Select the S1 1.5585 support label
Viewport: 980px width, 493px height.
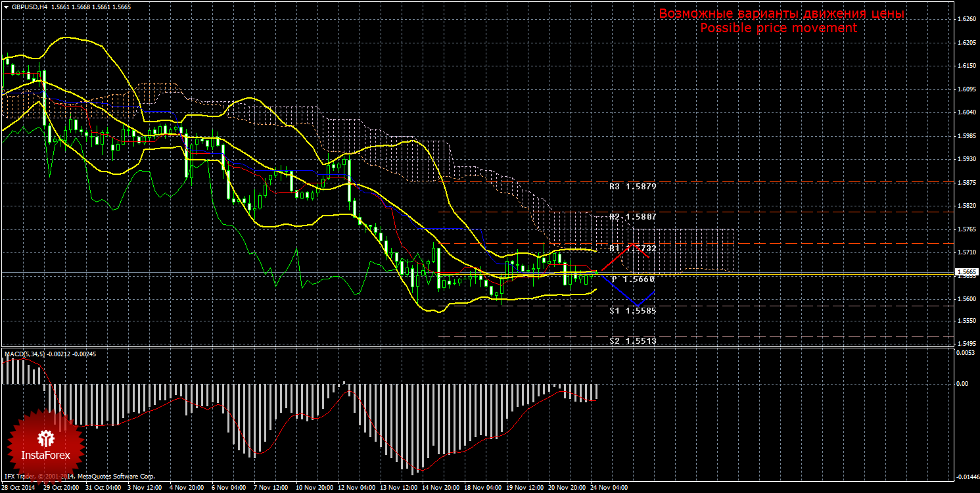pos(632,310)
